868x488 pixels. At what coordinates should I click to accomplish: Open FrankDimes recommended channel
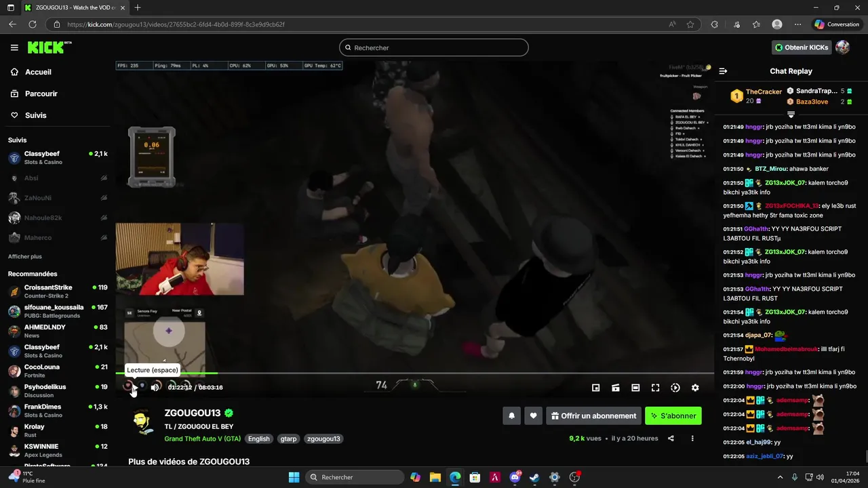(58, 411)
